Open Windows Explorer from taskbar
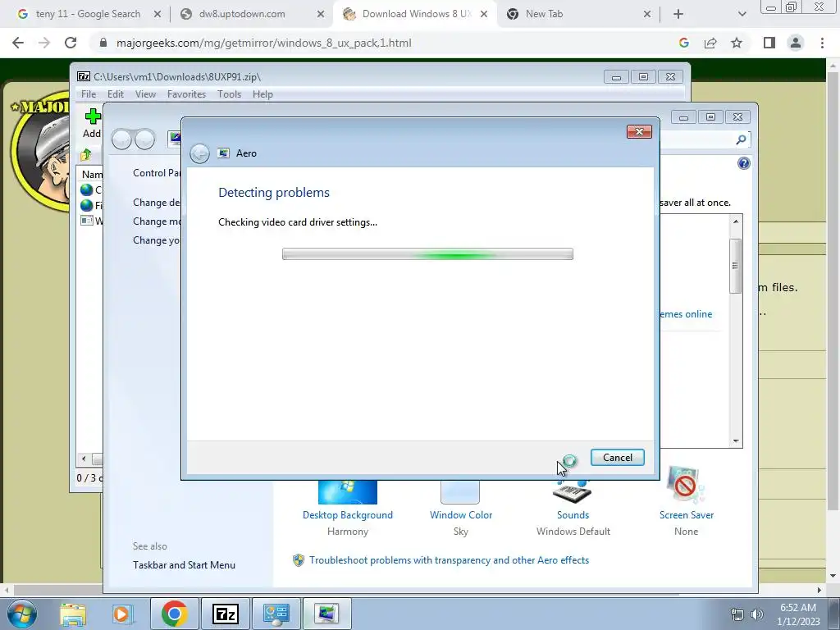Image resolution: width=840 pixels, height=630 pixels. click(73, 614)
